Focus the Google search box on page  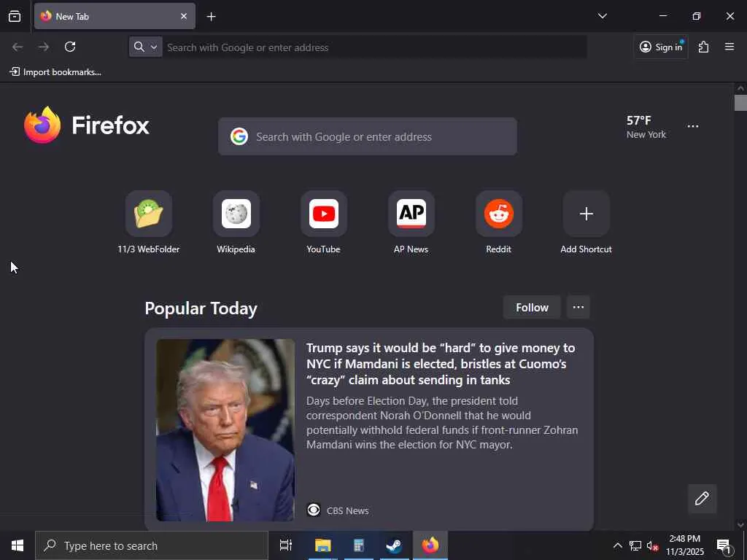[x=368, y=136]
